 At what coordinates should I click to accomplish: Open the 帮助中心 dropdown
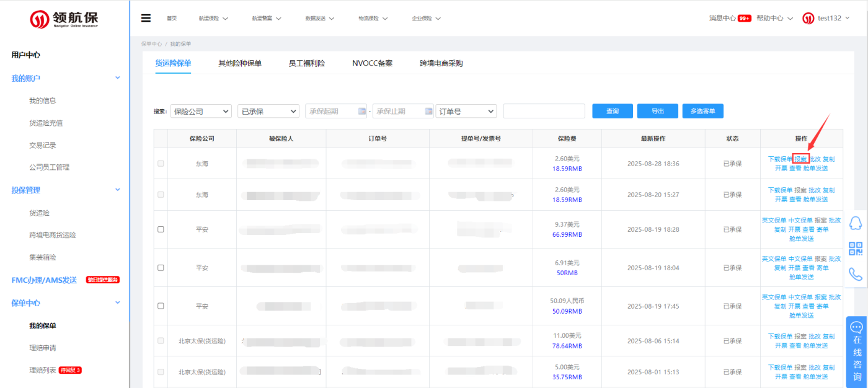775,19
